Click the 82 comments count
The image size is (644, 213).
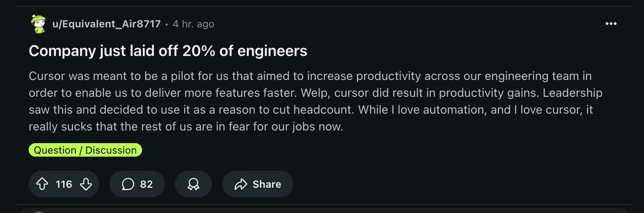click(146, 184)
